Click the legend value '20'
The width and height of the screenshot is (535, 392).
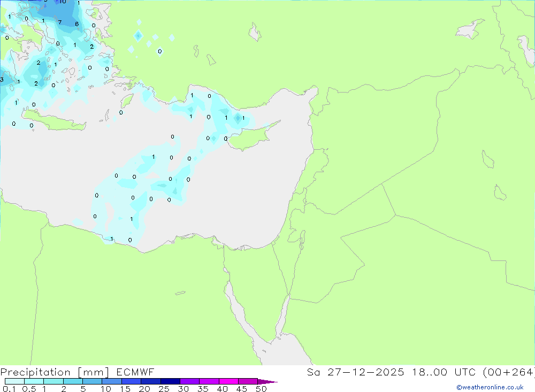pos(144,389)
